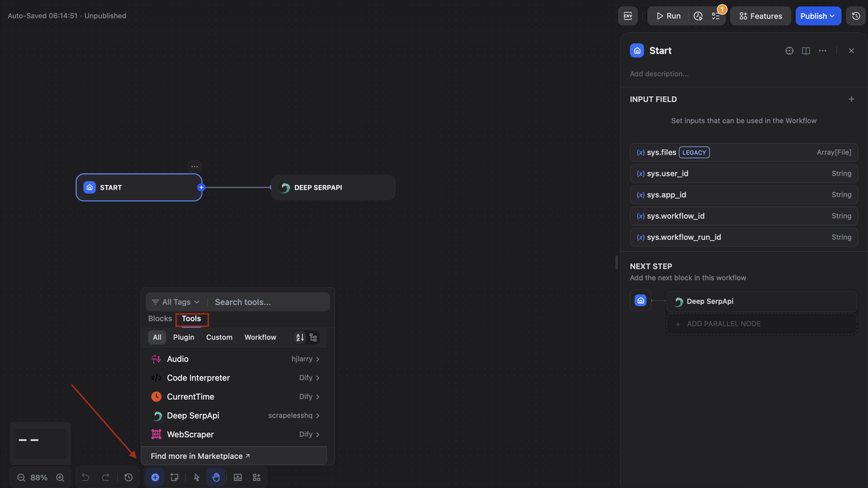This screenshot has height=488, width=868.
Task: Click the version history icon at top right
Action: [856, 16]
